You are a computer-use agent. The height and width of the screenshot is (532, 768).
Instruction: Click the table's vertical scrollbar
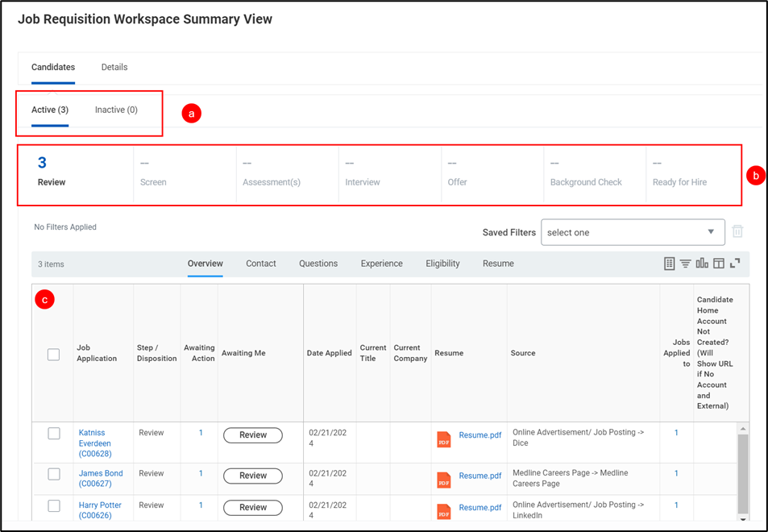click(743, 468)
